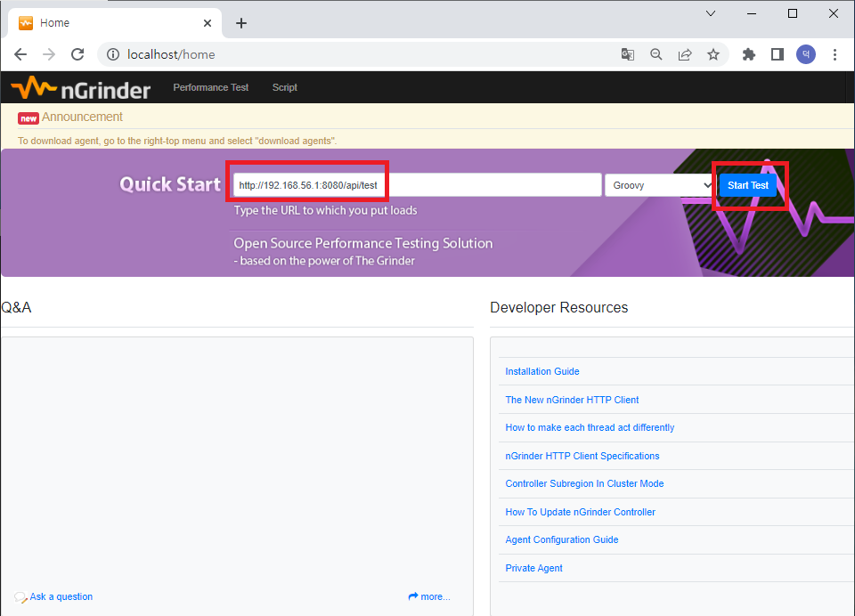Open Chrome's three-dot menu

pos(835,54)
